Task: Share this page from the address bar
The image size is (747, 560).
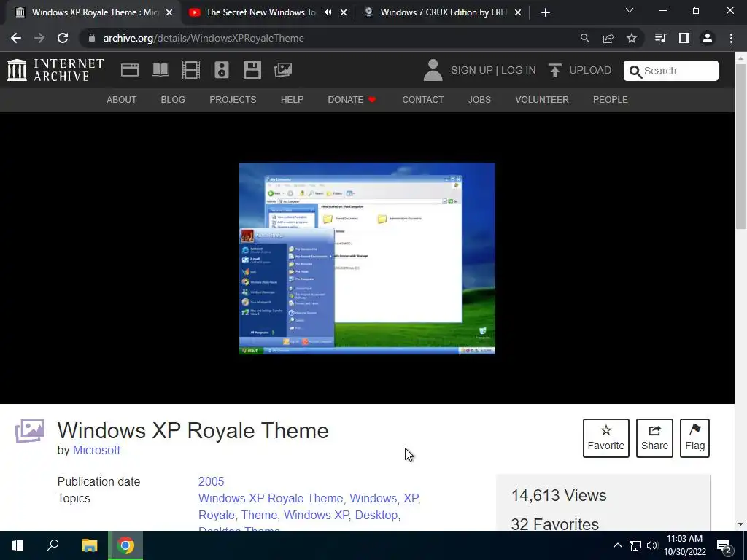Action: (608, 38)
